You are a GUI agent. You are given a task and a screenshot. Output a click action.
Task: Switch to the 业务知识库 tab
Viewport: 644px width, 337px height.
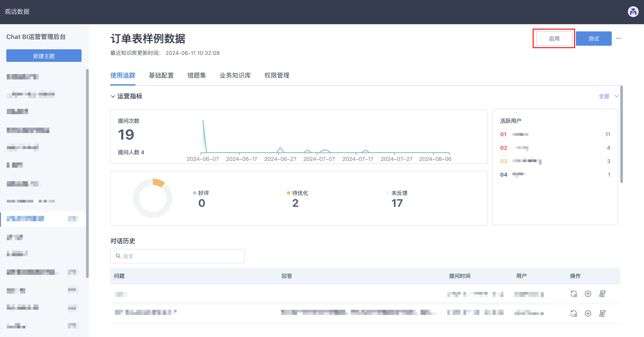[x=235, y=76]
